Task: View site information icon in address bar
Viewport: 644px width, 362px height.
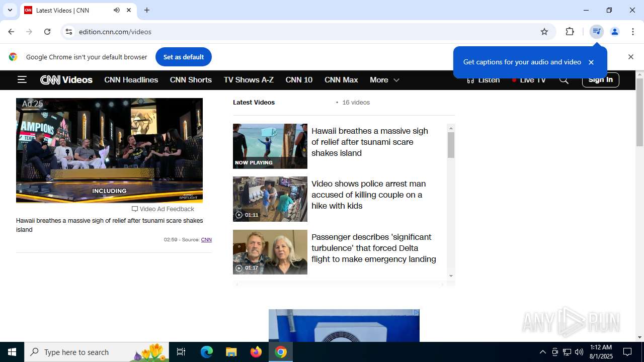Action: pos(69,32)
